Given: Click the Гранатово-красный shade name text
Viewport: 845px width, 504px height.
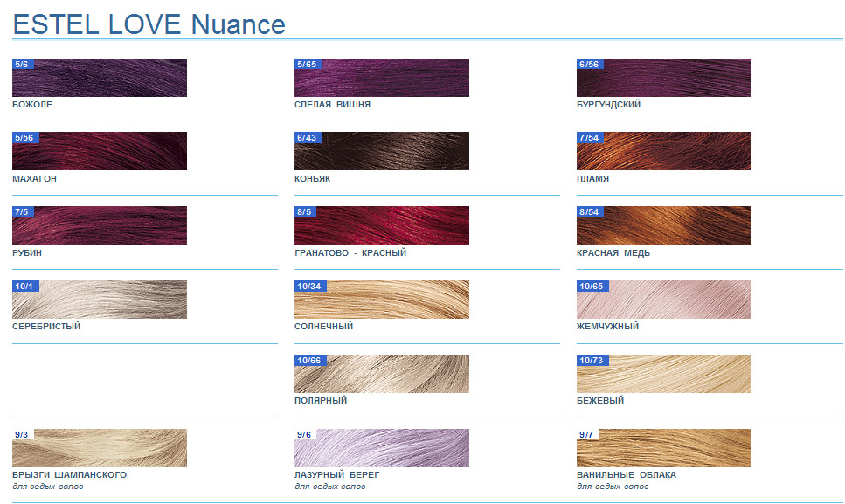Looking at the screenshot, I should click(350, 253).
